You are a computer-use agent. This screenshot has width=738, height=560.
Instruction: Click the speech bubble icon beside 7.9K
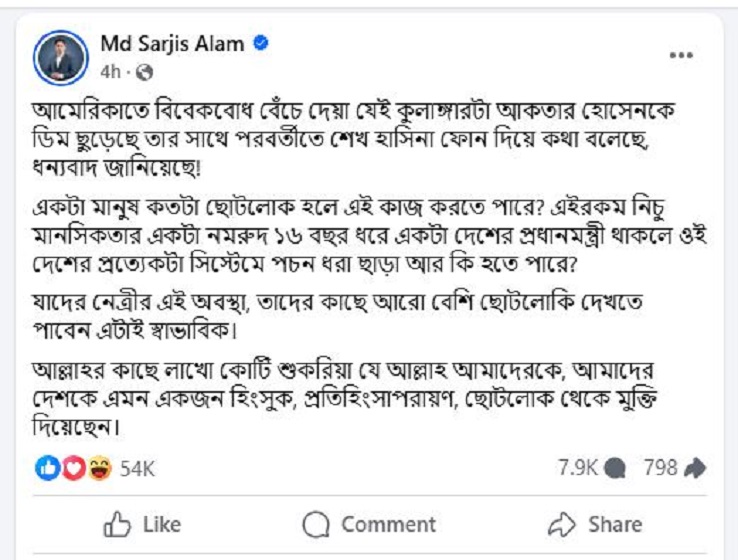[x=616, y=468]
